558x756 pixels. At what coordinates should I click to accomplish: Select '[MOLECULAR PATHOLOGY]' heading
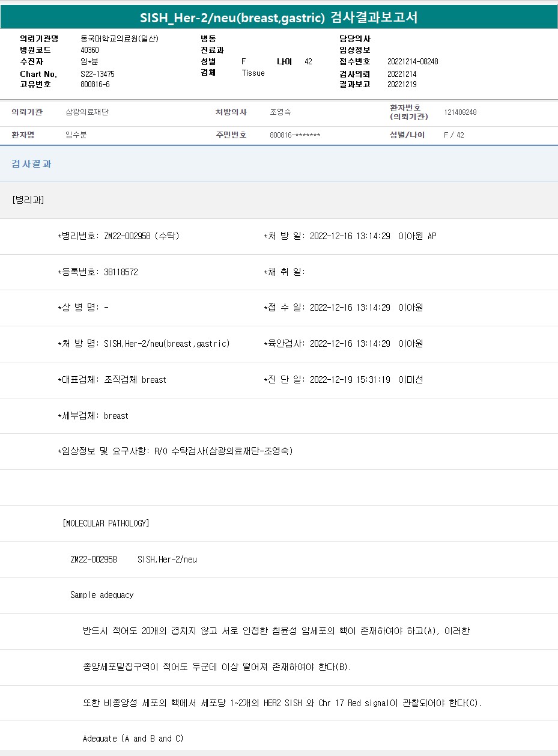point(106,523)
